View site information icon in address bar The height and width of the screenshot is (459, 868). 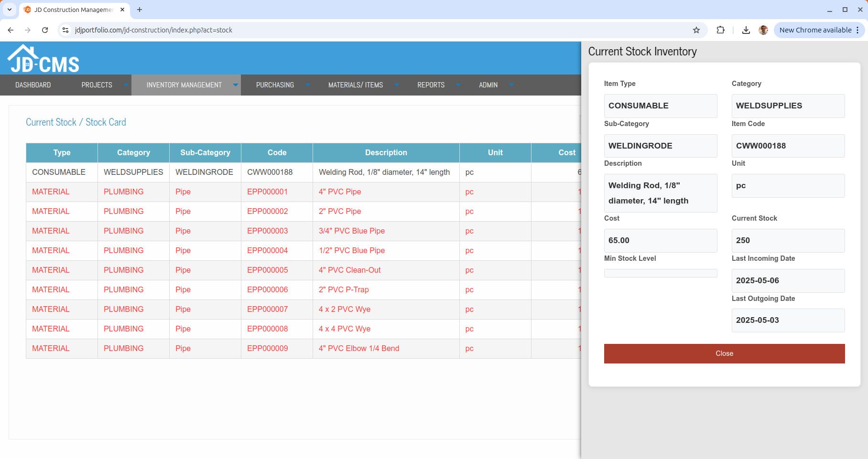66,30
